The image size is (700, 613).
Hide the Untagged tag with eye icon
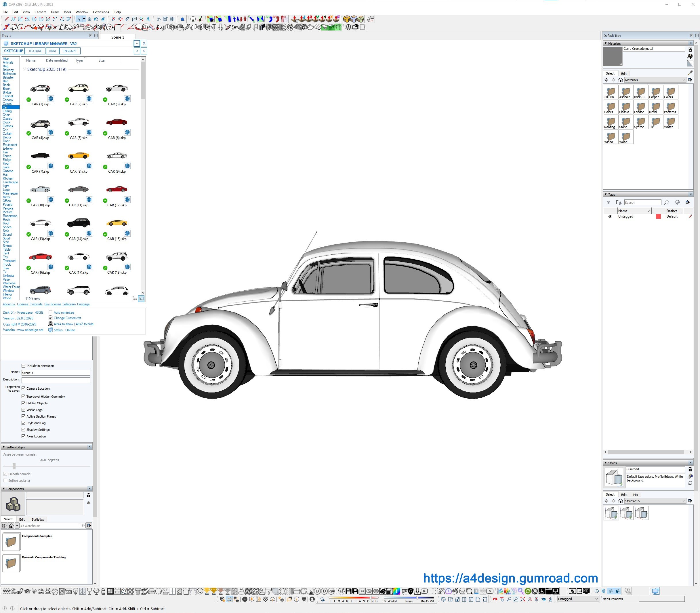610,216
